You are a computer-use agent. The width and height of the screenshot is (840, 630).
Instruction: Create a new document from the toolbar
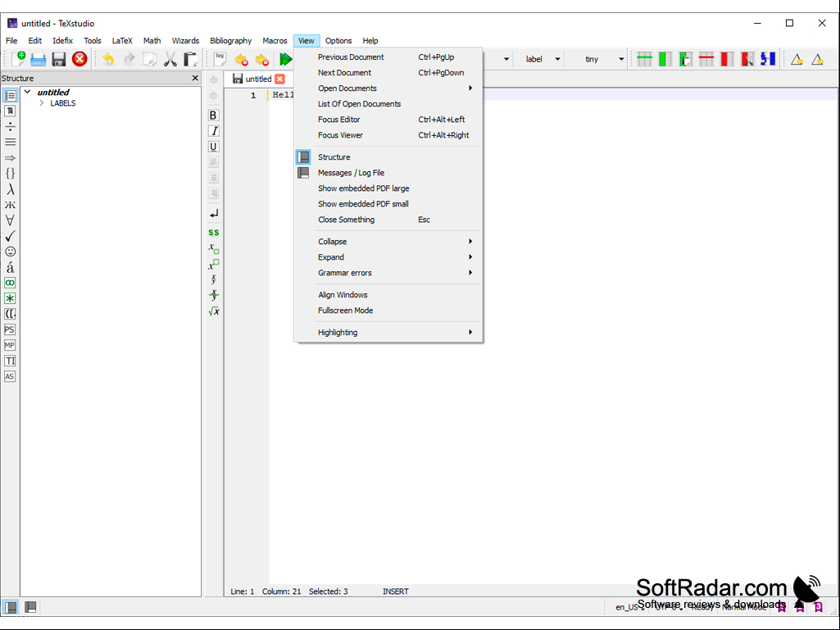click(18, 59)
